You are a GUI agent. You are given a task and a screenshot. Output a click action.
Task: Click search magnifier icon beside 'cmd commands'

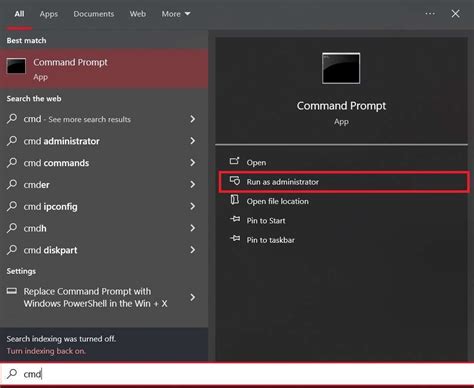[x=12, y=163]
